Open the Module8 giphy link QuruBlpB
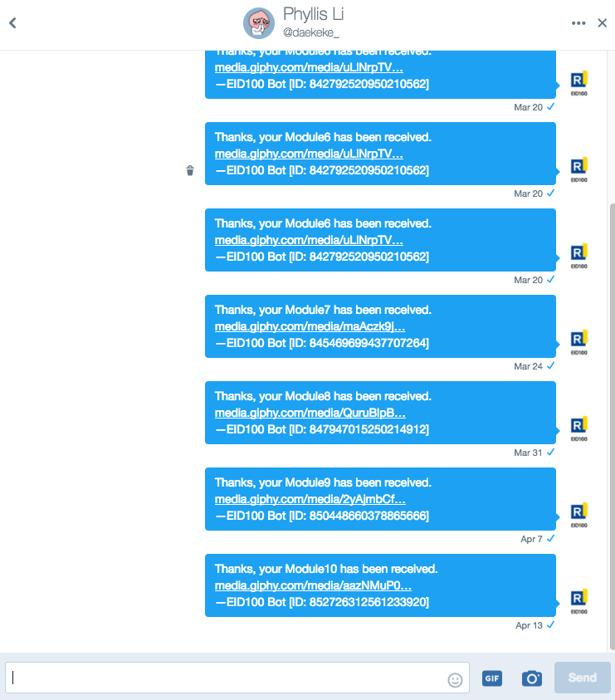 [310, 413]
